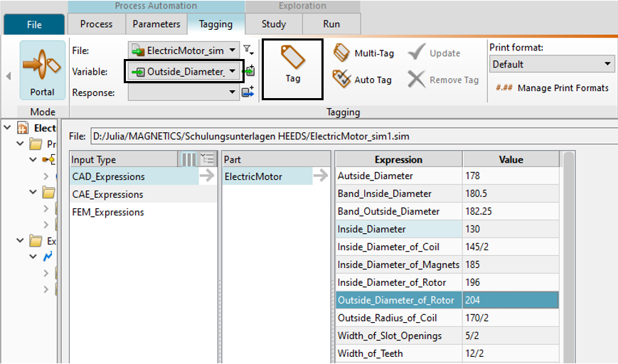Select FEM_Expressions input type
This screenshot has height=364, width=618.
tap(108, 212)
